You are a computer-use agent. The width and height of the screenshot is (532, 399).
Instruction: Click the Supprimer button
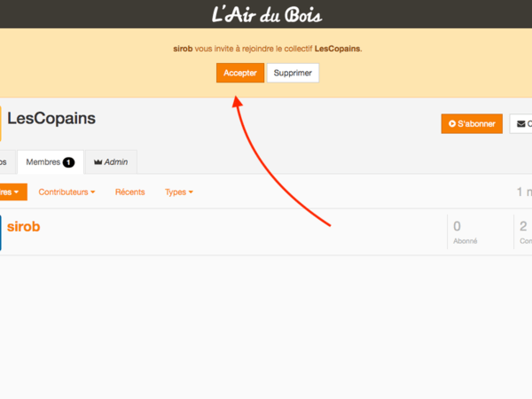(293, 73)
